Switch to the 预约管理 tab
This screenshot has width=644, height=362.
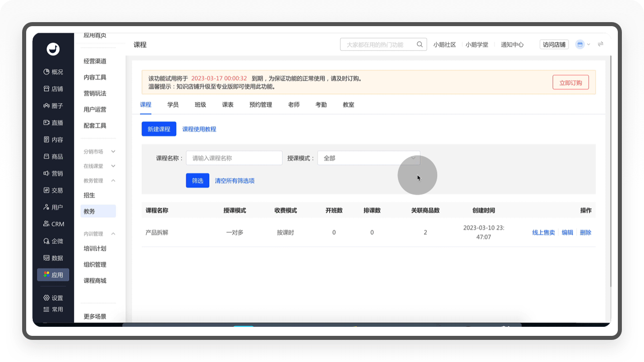point(261,105)
